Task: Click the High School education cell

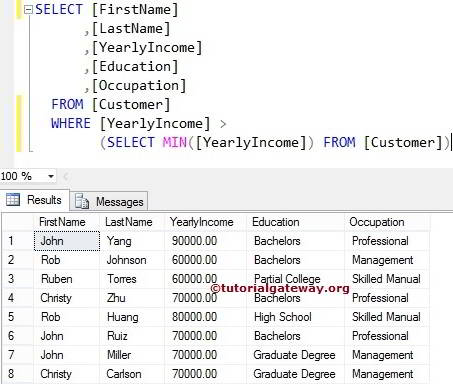Action: [296, 317]
